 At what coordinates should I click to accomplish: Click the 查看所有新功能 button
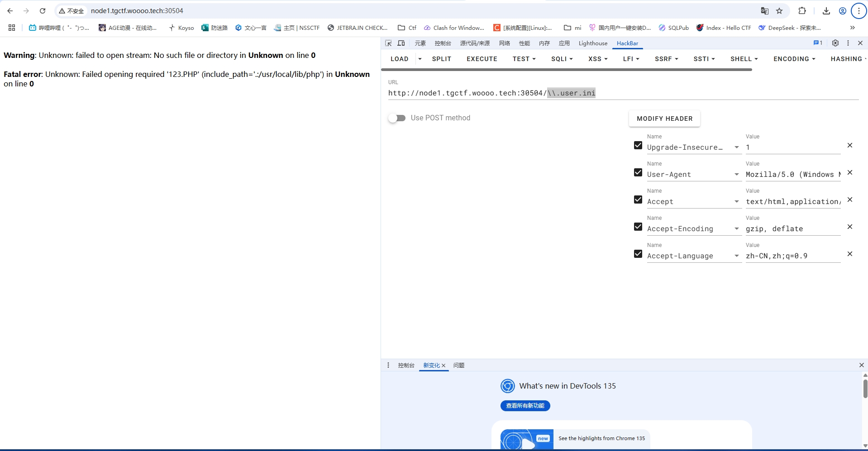click(x=525, y=406)
